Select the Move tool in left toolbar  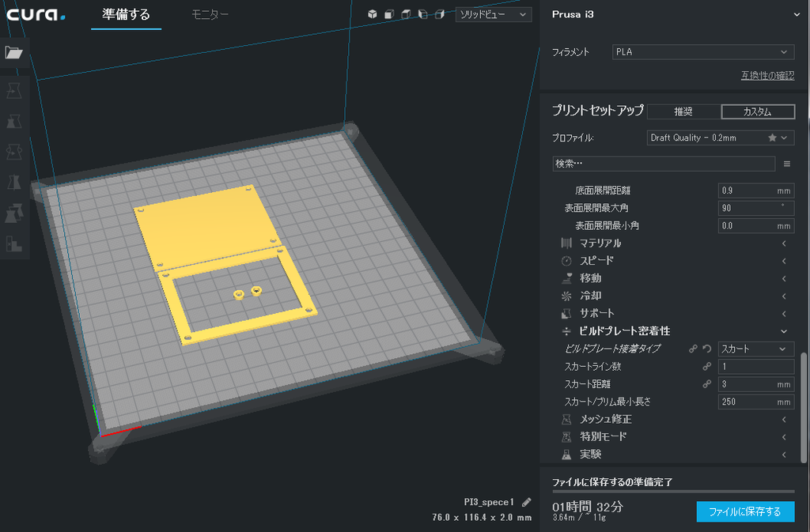tap(14, 91)
